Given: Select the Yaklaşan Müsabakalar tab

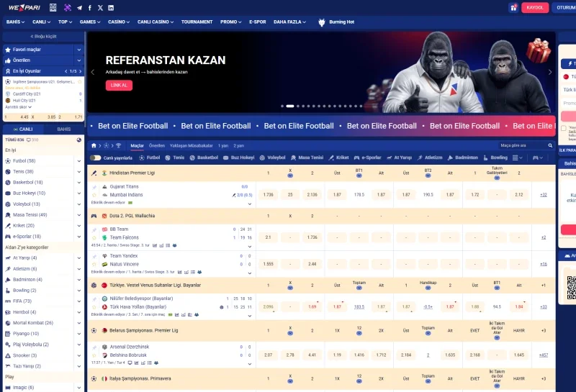Looking at the screenshot, I should pos(191,146).
